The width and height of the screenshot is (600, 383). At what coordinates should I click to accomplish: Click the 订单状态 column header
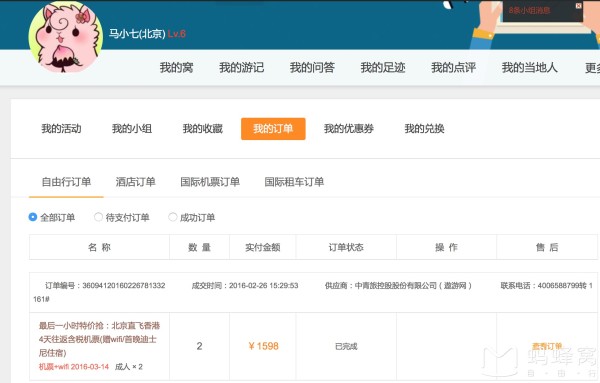(346, 247)
